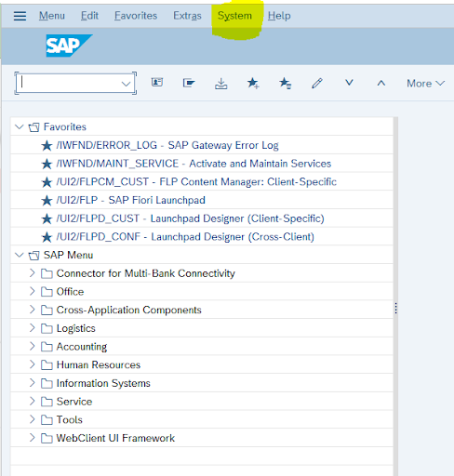
Task: Expand the Service node
Action: coord(32,401)
